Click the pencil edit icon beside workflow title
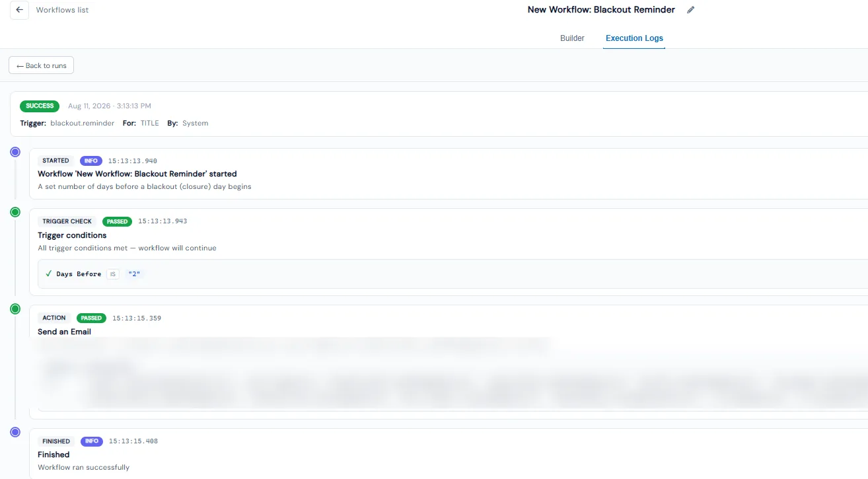This screenshot has height=479, width=868. (691, 10)
